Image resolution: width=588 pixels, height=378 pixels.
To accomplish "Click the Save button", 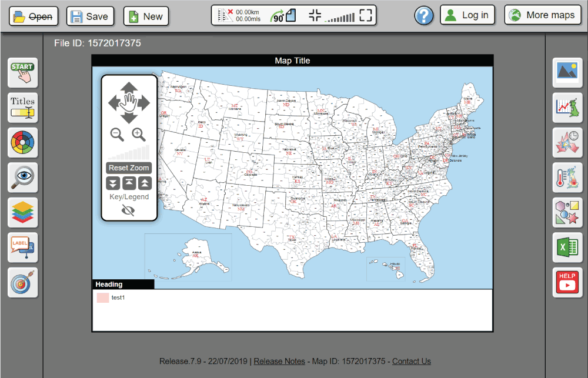I will tap(90, 16).
